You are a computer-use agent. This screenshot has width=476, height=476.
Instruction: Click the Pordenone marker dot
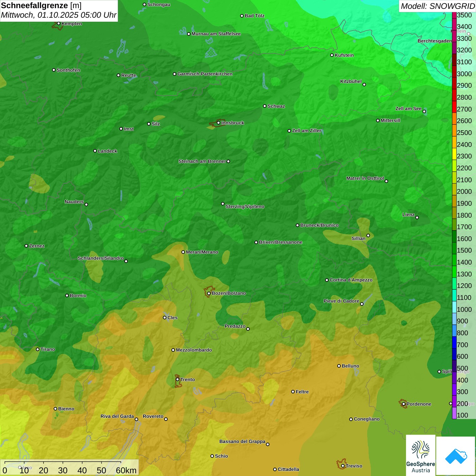pyautogui.click(x=404, y=404)
